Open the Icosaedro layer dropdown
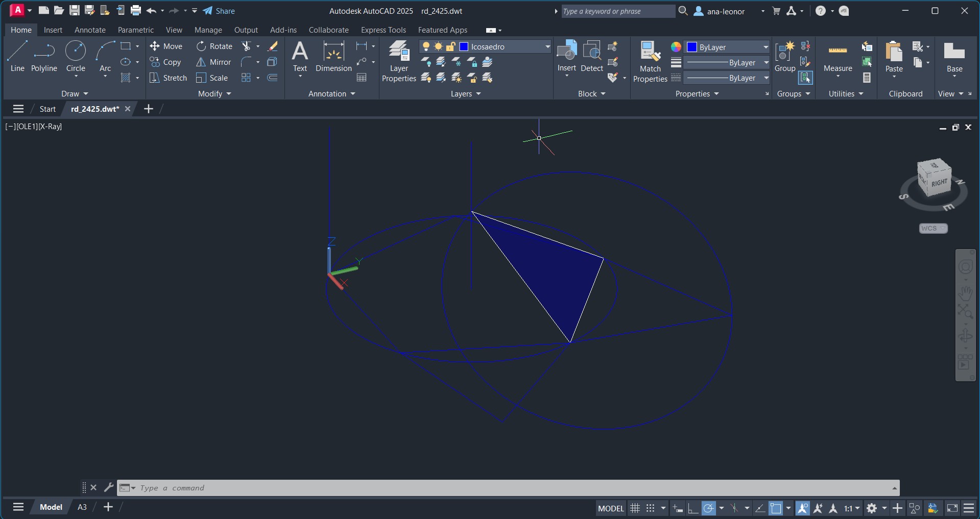The height and width of the screenshot is (519, 980). pos(547,46)
